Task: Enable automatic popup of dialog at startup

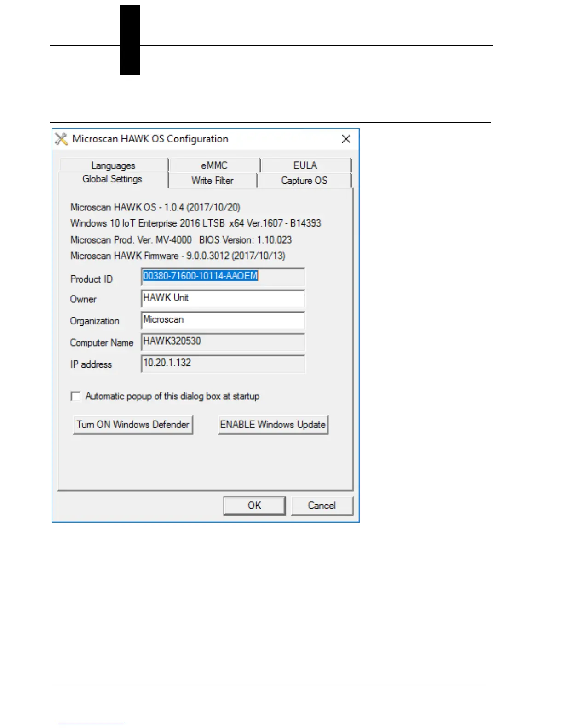Action: click(x=75, y=396)
